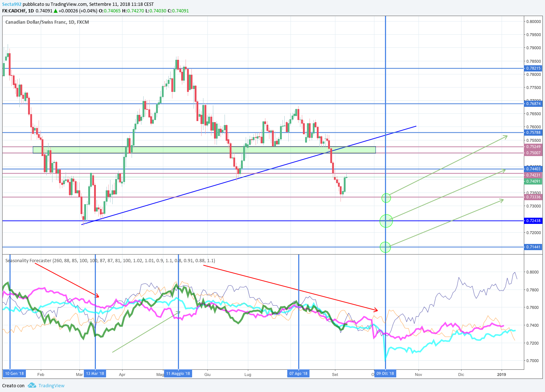Select the current price 0.74091 label
Screen dimensions: 545x392
[x=533, y=181]
